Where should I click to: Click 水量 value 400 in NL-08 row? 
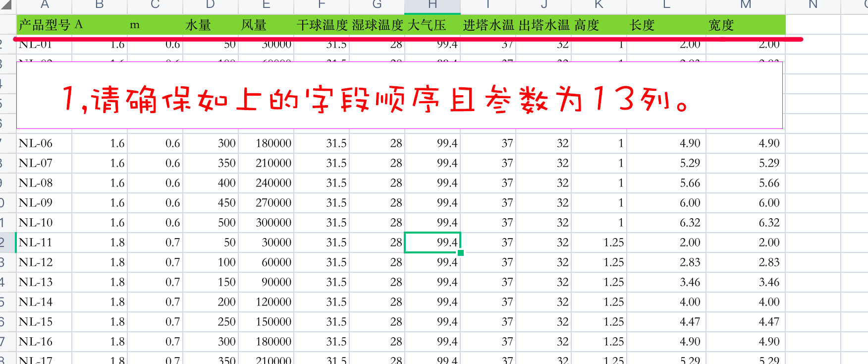click(211, 183)
